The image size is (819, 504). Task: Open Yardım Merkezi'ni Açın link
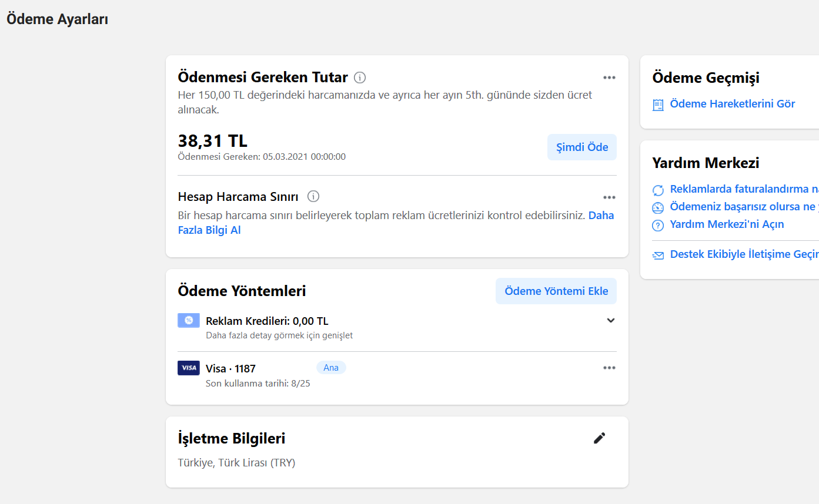[727, 224]
